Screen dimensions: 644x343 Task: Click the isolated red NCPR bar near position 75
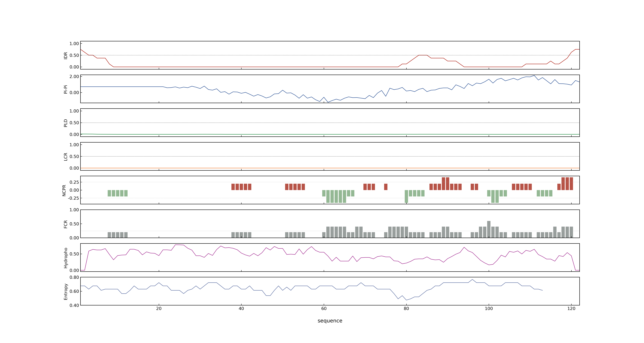tap(386, 187)
